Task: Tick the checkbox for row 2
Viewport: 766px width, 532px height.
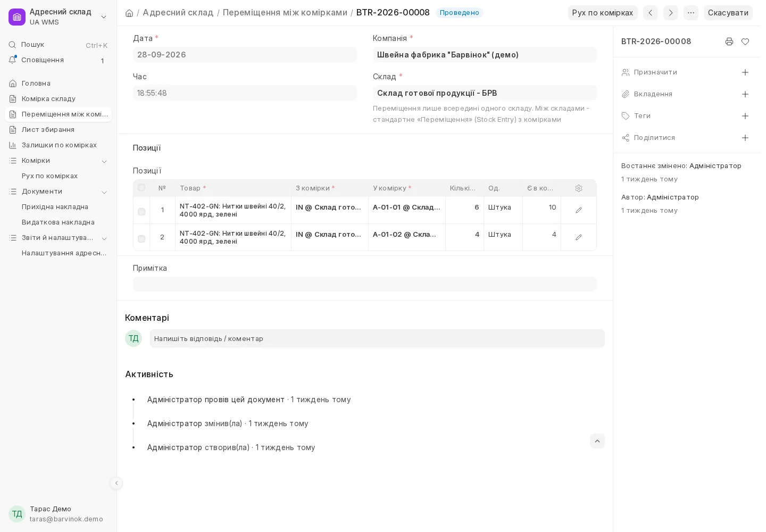Action: point(141,239)
